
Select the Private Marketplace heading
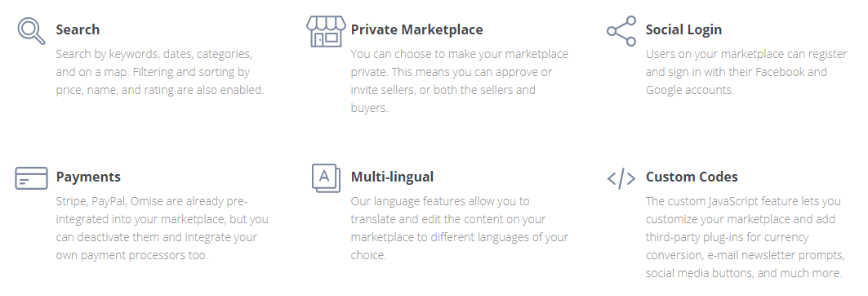[416, 29]
